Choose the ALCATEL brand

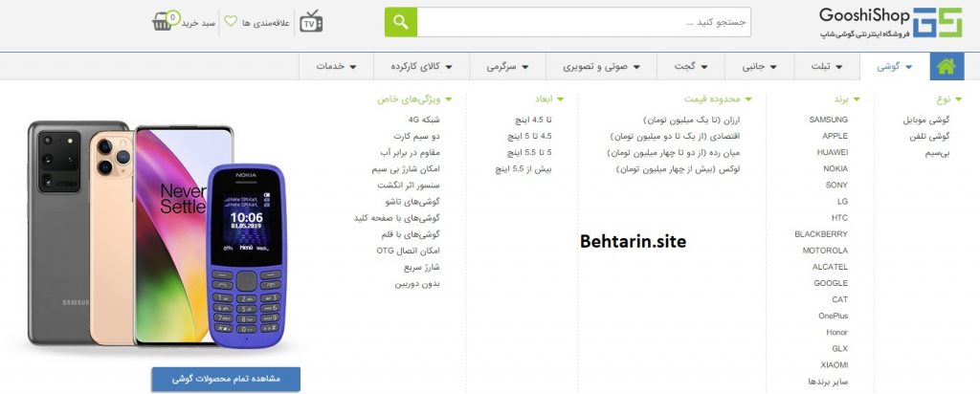(x=830, y=267)
